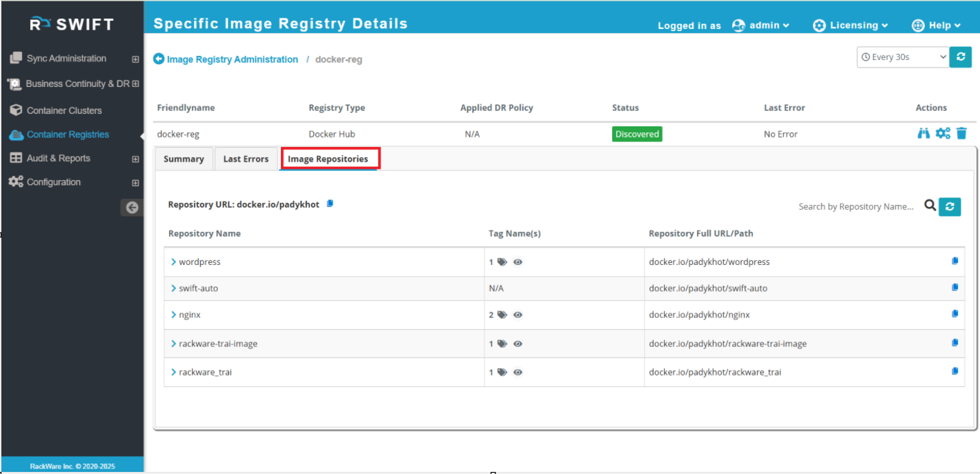Click the tag icon in wordpress row
Viewport: 980px width, 474px height.
[502, 262]
